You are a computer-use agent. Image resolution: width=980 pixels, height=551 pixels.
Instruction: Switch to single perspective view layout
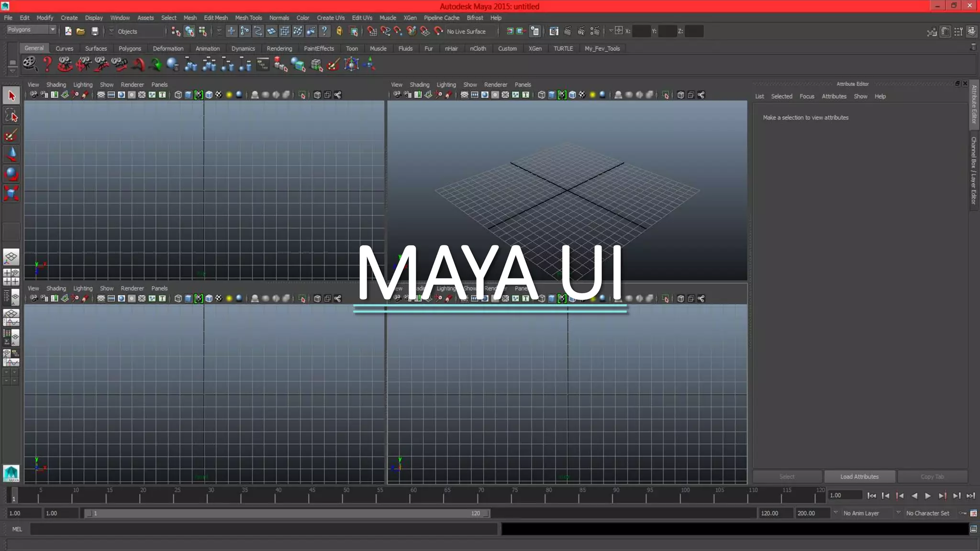pos(11,257)
